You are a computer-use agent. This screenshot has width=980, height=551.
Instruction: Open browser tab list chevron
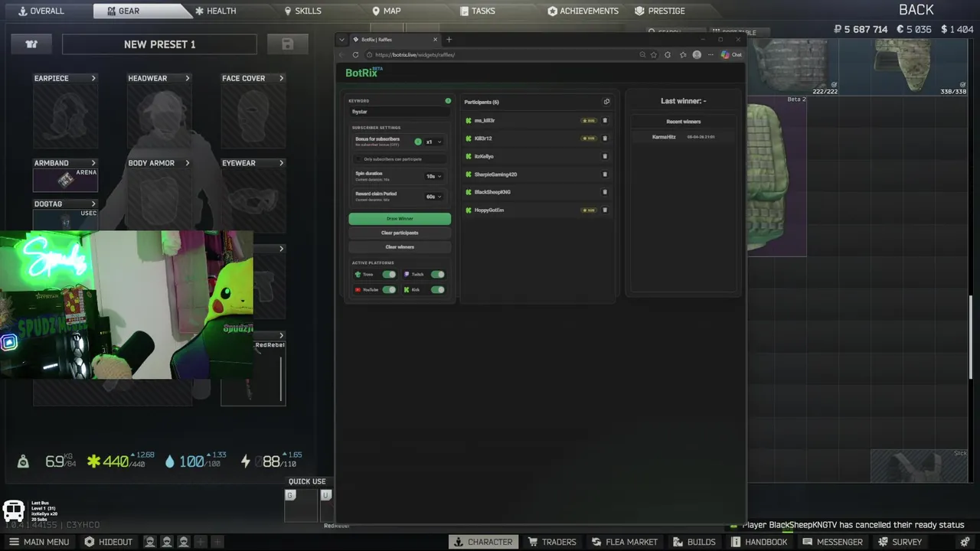pos(341,40)
